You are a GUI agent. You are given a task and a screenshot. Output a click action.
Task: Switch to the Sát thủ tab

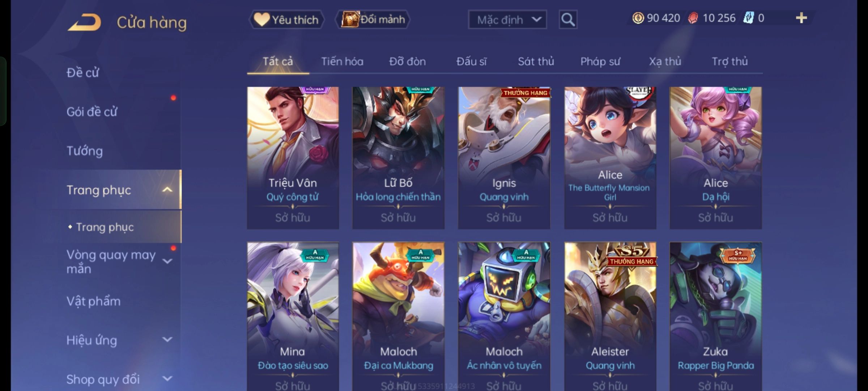(536, 62)
